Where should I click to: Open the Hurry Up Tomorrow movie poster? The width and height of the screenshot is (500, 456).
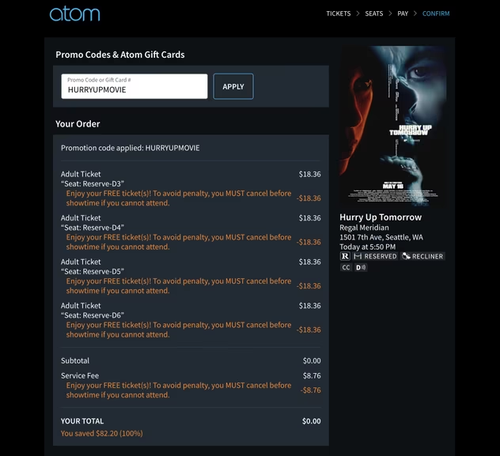pyautogui.click(x=393, y=126)
